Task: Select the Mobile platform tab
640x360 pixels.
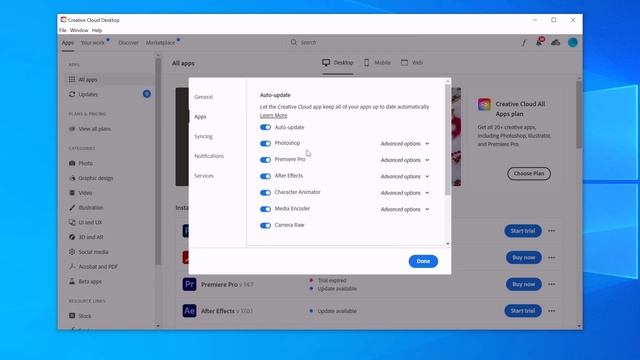Action: tap(377, 63)
